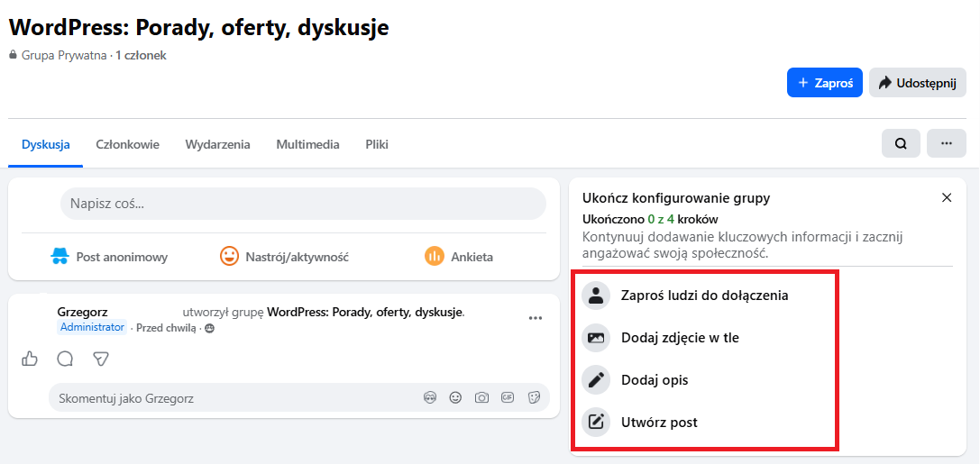Click the person icon for inviting people
Screen dimensions: 980x464
tap(596, 296)
